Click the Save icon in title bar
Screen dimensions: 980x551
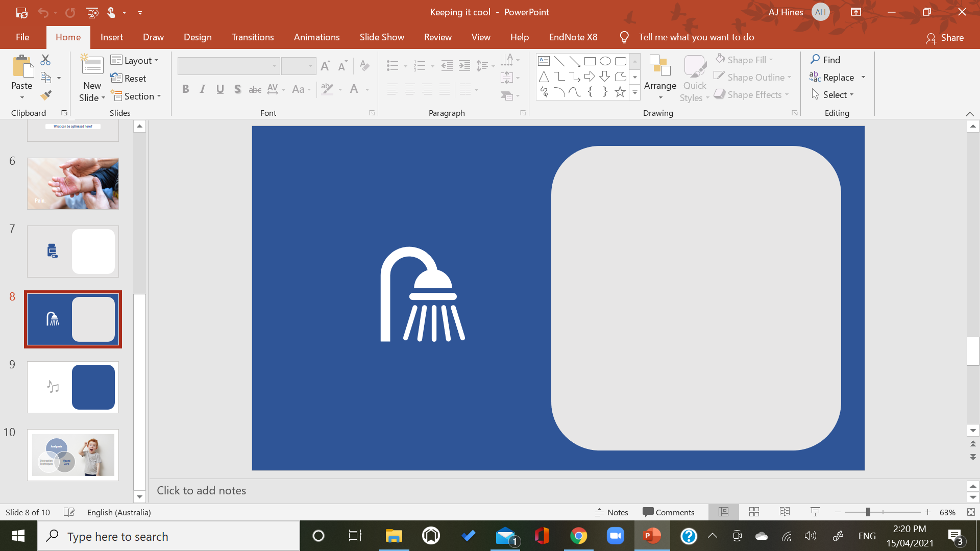click(x=21, y=12)
